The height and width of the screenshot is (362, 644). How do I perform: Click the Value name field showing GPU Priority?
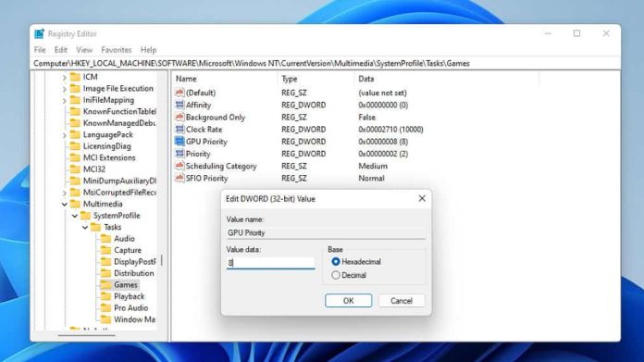[326, 232]
